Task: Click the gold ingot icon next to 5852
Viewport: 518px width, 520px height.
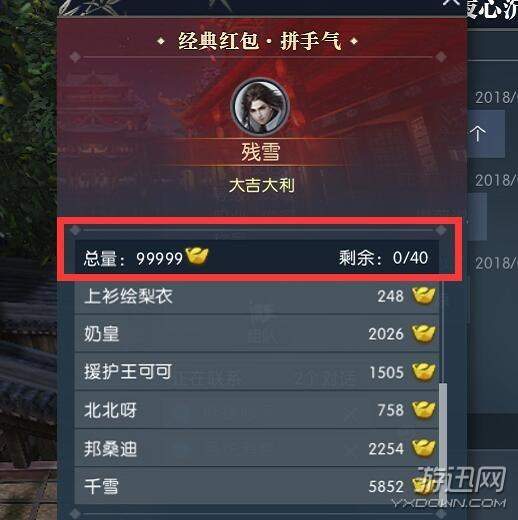Action: click(x=424, y=486)
